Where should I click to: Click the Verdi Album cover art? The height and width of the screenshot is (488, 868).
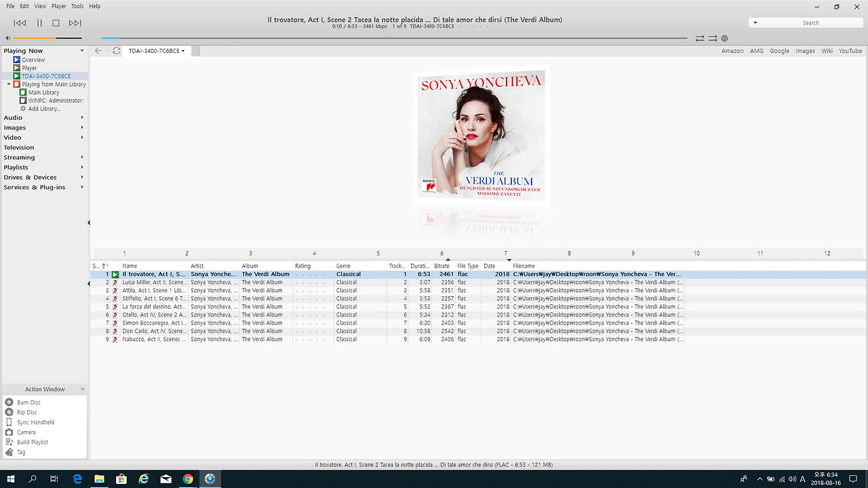481,134
